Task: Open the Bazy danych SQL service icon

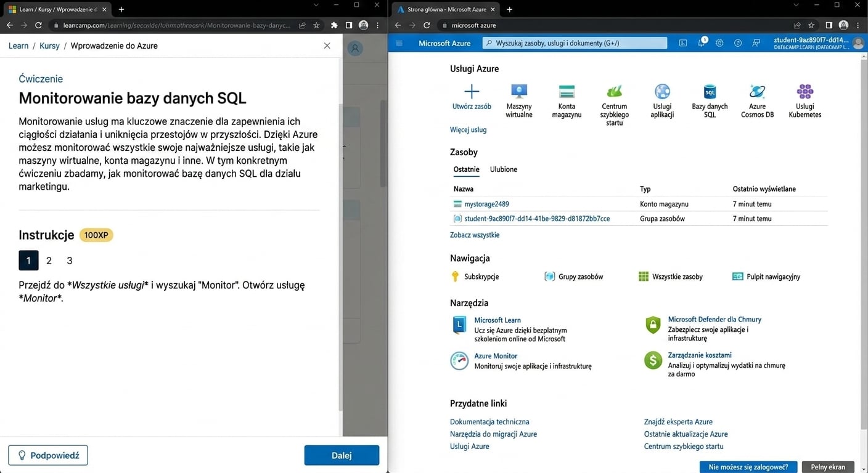Action: 710,92
